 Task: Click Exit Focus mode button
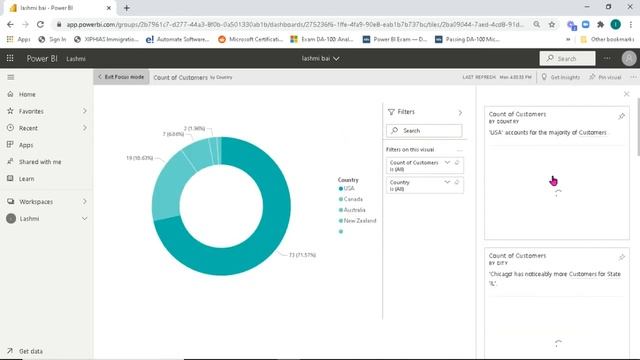pyautogui.click(x=121, y=77)
